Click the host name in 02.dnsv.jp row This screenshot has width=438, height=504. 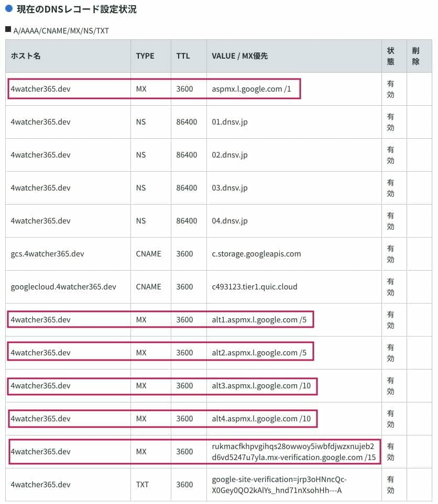coord(40,155)
